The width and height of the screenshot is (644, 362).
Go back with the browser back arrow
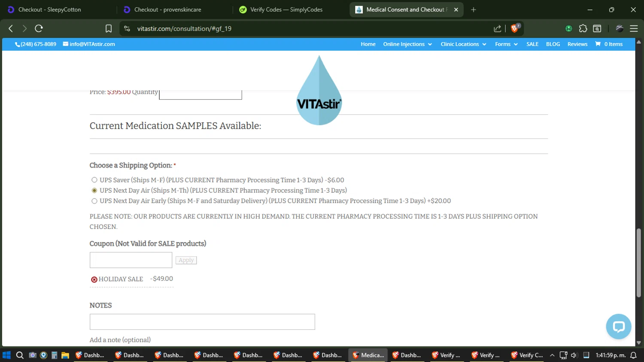pos(11,28)
